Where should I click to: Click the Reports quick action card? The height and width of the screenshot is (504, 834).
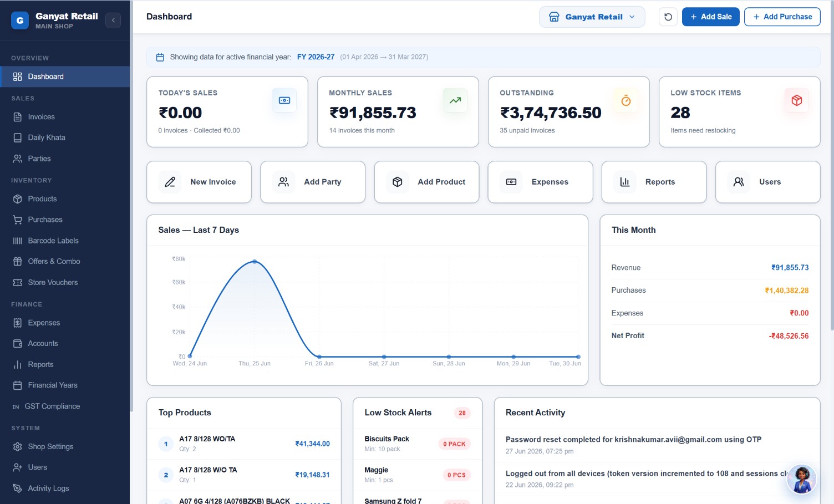pyautogui.click(x=654, y=182)
